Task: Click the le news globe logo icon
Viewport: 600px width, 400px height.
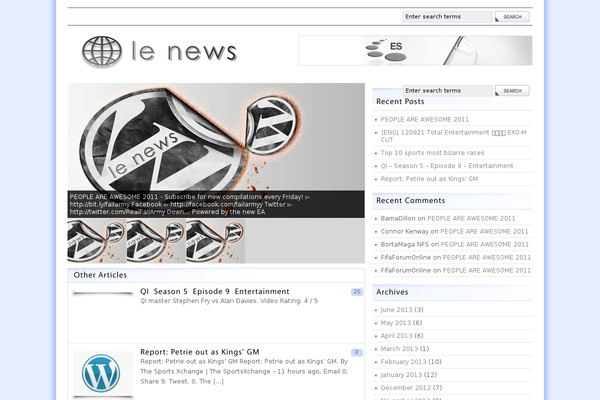Action: click(102, 51)
